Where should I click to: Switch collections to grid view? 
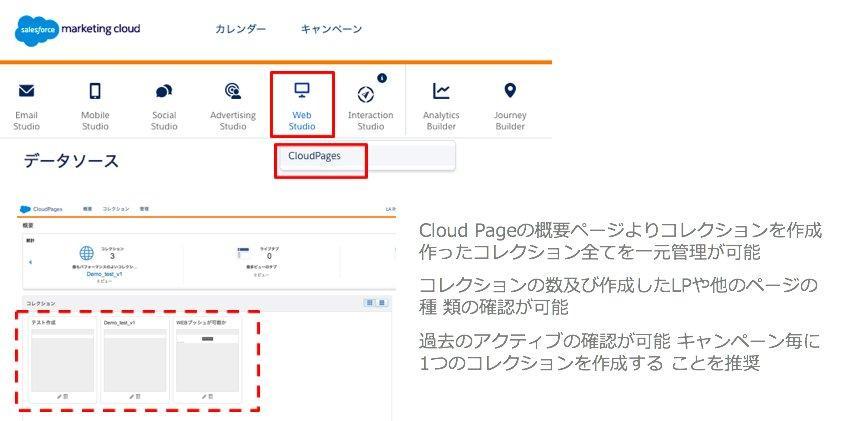(x=369, y=303)
